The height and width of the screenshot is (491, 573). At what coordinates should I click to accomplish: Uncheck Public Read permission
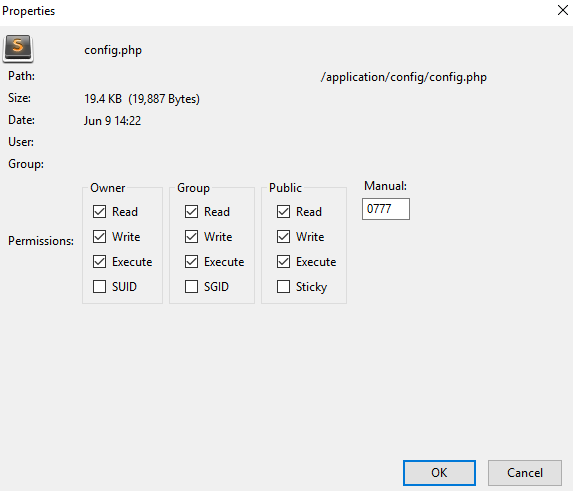pyautogui.click(x=284, y=212)
